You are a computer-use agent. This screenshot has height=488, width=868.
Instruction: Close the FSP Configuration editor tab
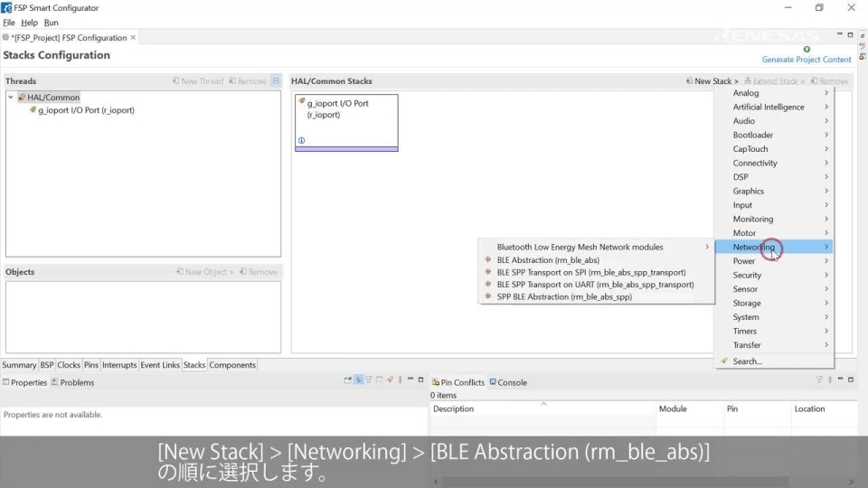tap(134, 37)
